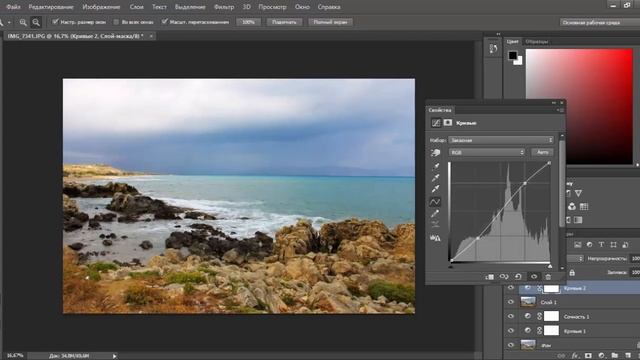Image resolution: width=640 pixels, height=360 pixels.
Task: Click the Авто button in Curves
Action: click(x=542, y=152)
